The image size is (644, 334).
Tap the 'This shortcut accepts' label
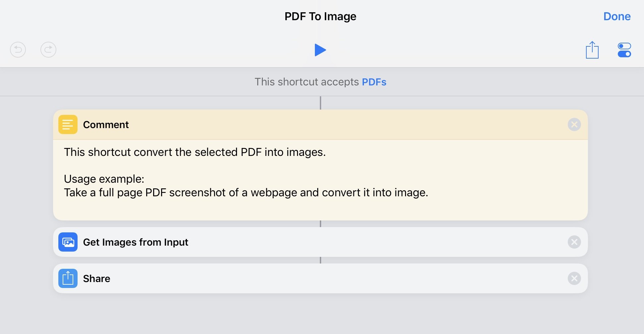[307, 82]
